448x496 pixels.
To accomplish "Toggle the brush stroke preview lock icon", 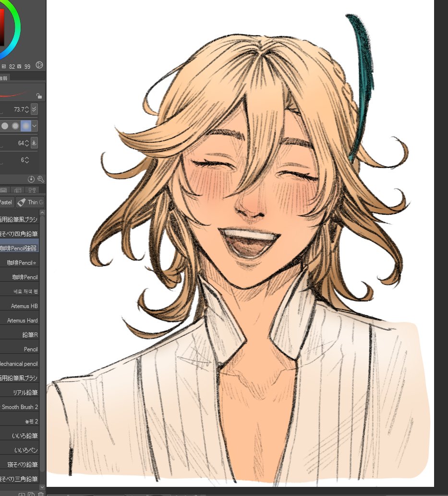I will click(39, 96).
